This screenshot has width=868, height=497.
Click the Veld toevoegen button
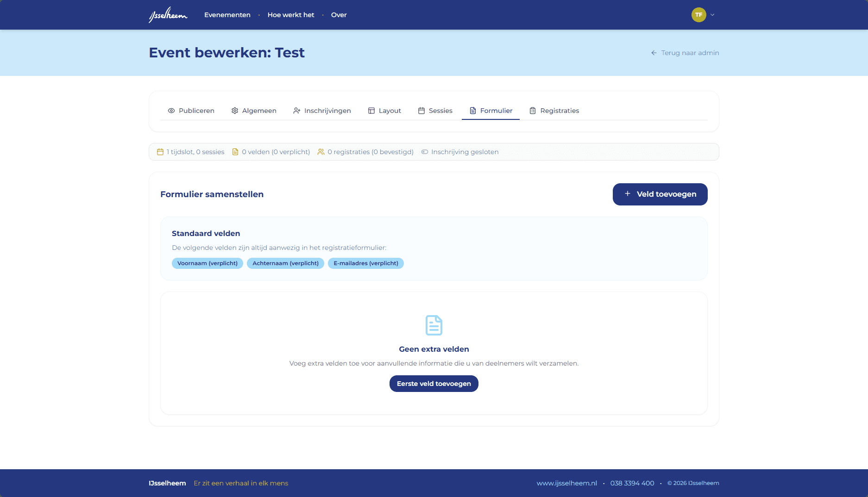click(x=660, y=194)
